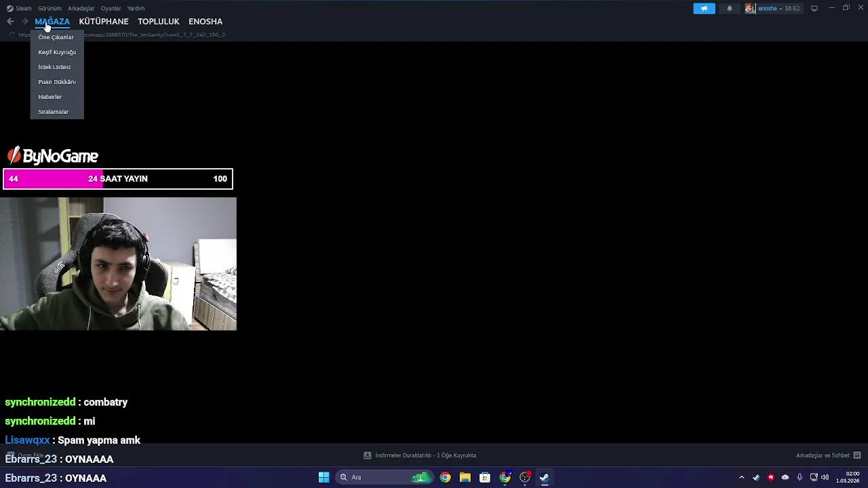Click the taskbar Ara search box

[384, 477]
